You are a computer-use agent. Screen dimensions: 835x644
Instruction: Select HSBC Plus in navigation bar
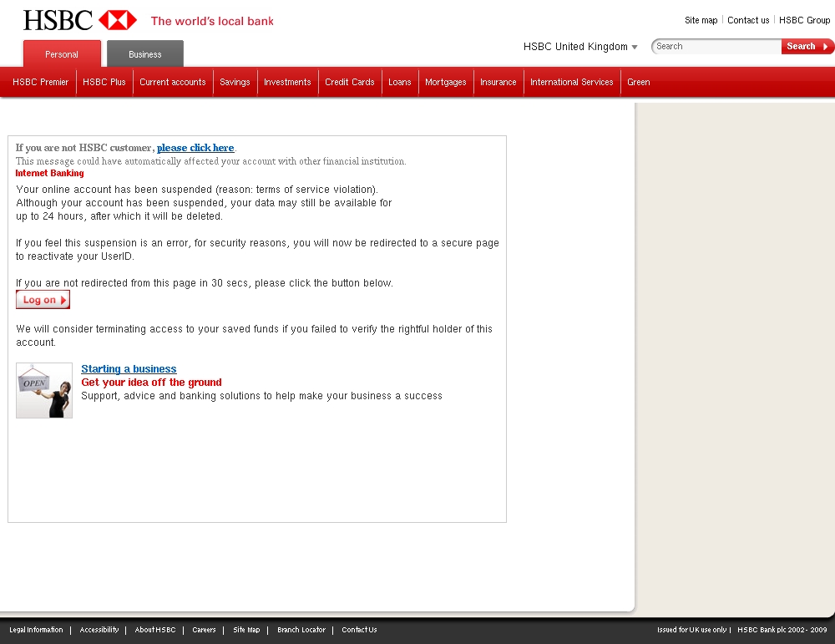[104, 82]
